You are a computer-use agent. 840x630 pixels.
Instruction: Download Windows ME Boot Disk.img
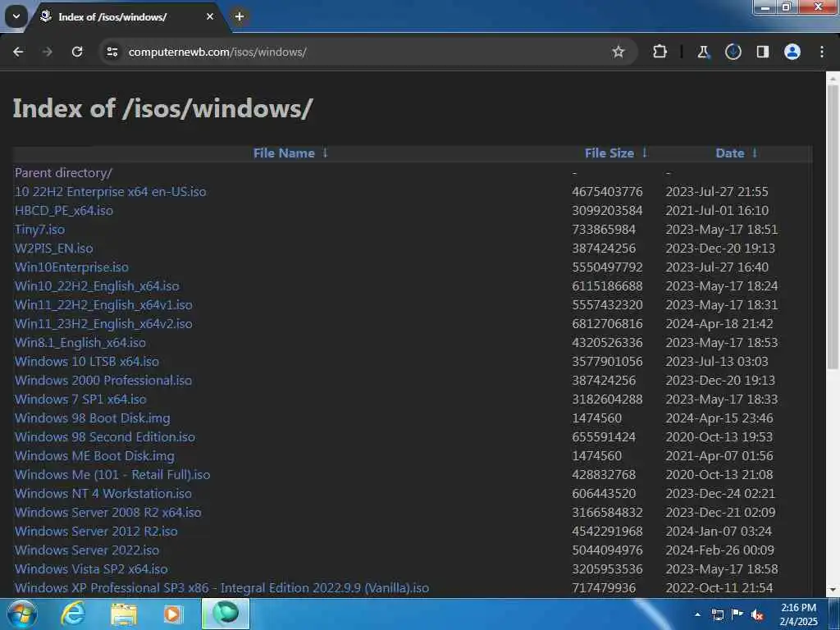(x=95, y=456)
